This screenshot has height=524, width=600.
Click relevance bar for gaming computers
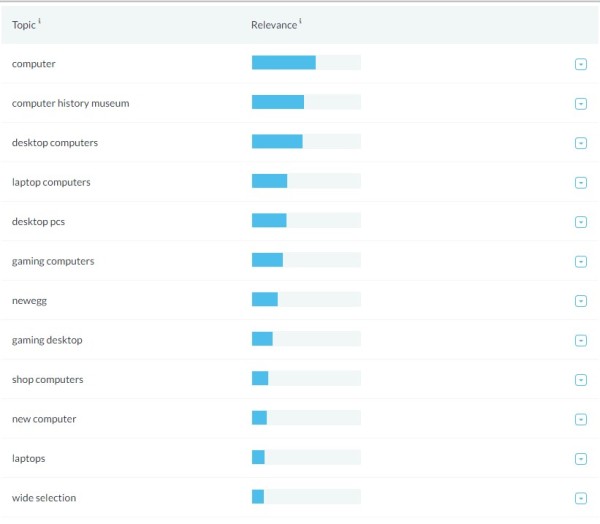pos(306,260)
